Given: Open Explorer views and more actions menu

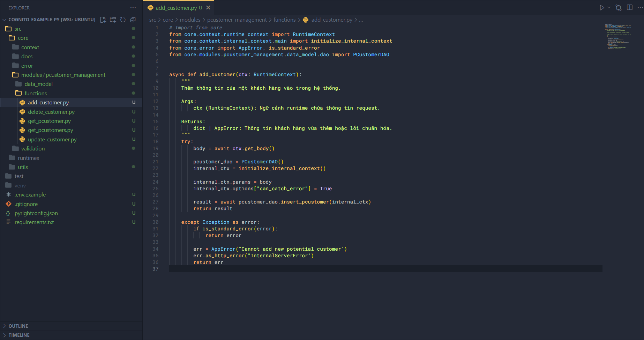Looking at the screenshot, I should [133, 8].
